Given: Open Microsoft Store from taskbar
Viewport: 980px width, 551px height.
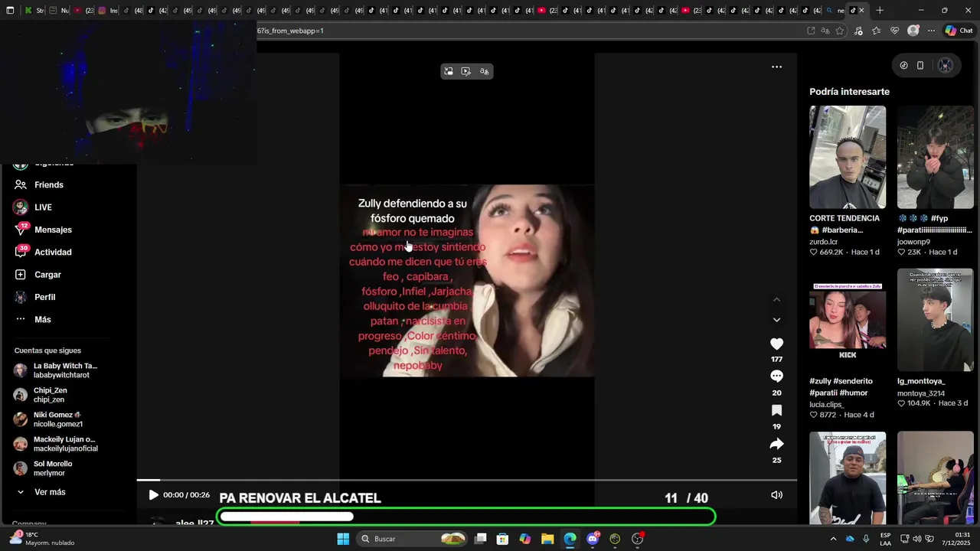Looking at the screenshot, I should coord(502,539).
